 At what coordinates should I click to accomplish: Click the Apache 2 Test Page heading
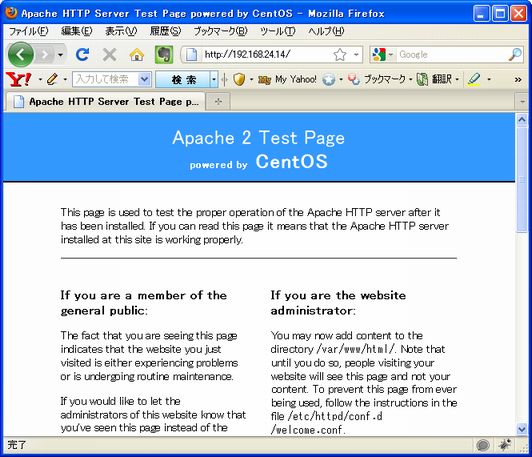[x=259, y=138]
